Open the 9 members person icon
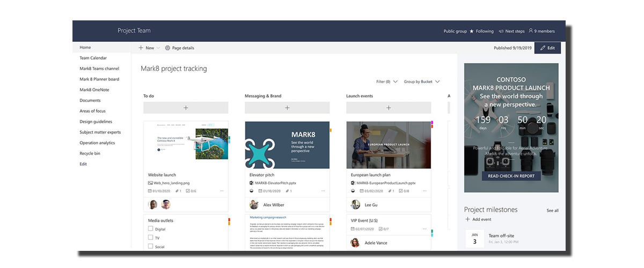Image resolution: width=644 pixels, height=268 pixels. pos(531,31)
